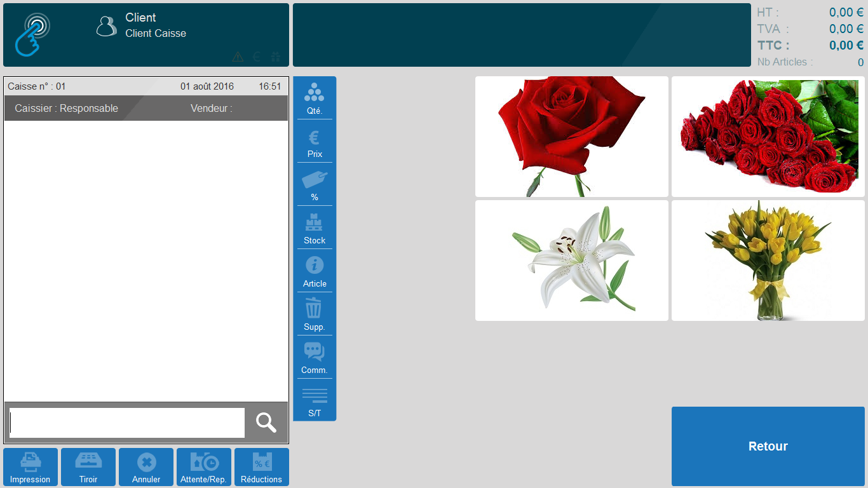Click the magnifying glass search button
The height and width of the screenshot is (488, 868).
click(266, 423)
